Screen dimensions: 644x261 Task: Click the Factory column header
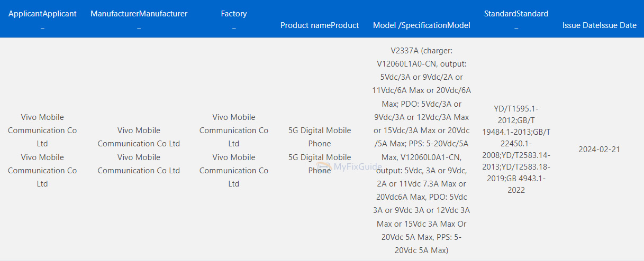[233, 14]
